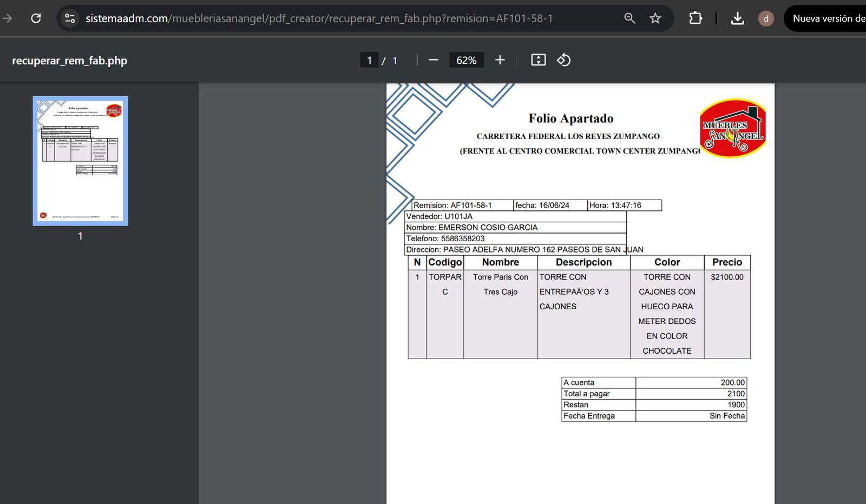This screenshot has height=504, width=866.
Task: Click the fit to page icon
Action: (x=538, y=60)
